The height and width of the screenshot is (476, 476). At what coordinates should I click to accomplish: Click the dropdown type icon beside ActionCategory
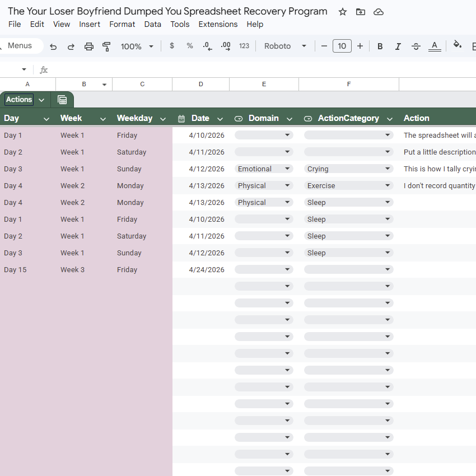pyautogui.click(x=308, y=119)
